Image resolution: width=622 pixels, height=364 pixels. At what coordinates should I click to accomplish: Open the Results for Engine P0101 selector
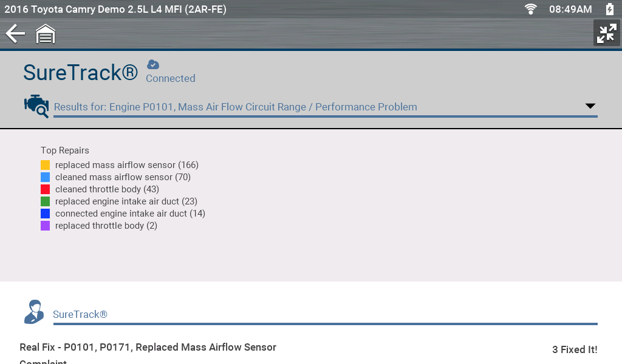coord(236,107)
